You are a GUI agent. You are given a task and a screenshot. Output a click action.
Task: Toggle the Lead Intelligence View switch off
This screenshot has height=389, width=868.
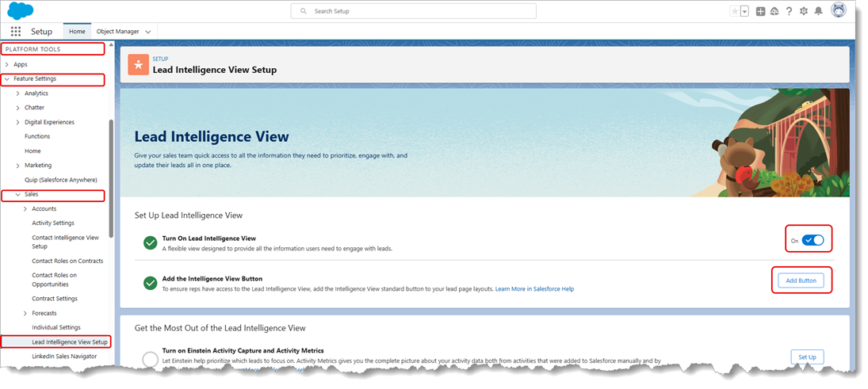pos(813,240)
